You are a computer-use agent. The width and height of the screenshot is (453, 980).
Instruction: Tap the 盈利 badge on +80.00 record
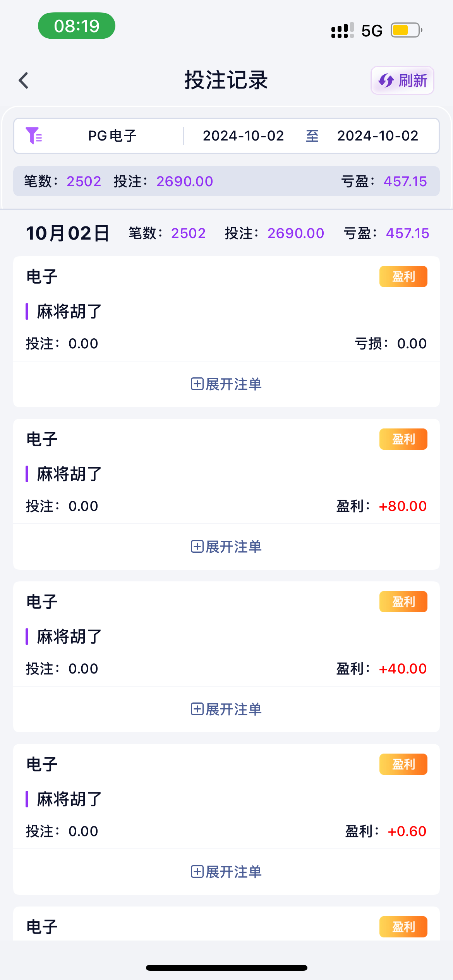coord(403,439)
